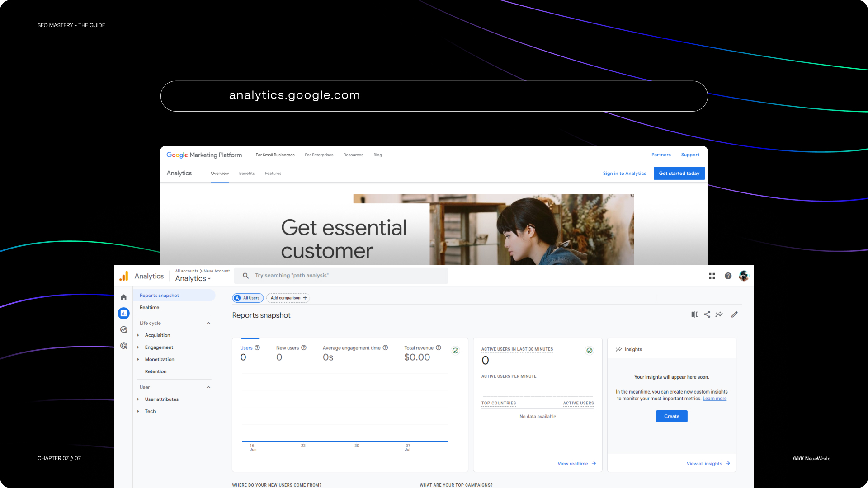Open the Home icon in left rail
868x488 pixels.
[123, 297]
